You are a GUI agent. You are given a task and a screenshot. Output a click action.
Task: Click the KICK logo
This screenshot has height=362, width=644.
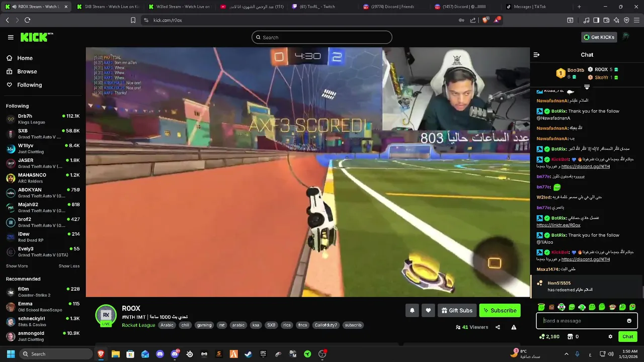(36, 37)
